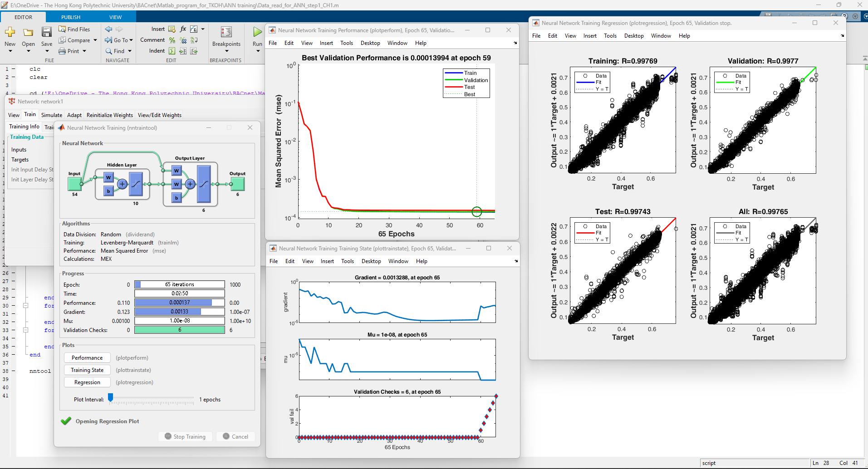Click the navigate Back arrow icon
This screenshot has height=469, width=868.
click(x=108, y=29)
